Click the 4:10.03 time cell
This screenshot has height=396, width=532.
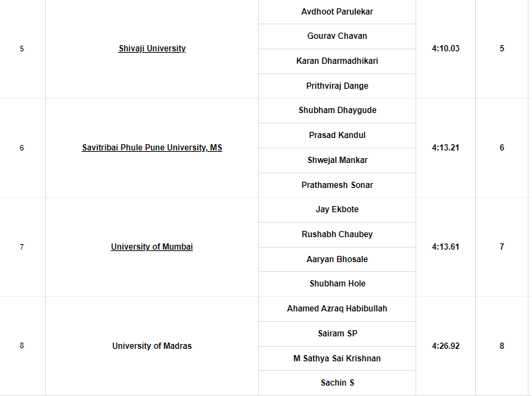click(x=445, y=49)
